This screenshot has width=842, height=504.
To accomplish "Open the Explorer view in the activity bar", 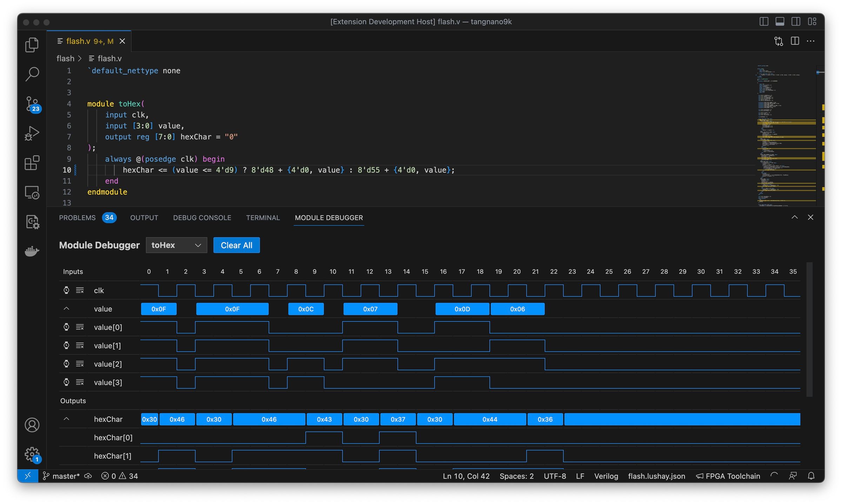I will coord(32,45).
